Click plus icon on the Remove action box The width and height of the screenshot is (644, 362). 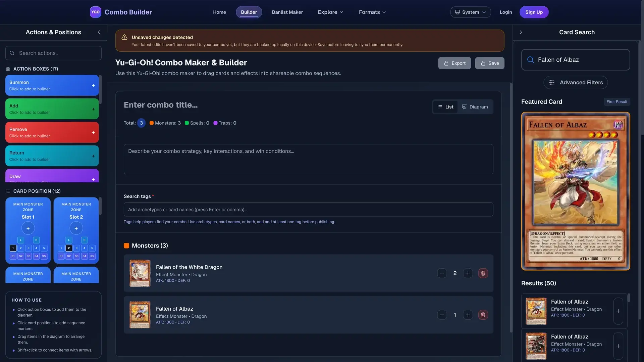coord(93,133)
